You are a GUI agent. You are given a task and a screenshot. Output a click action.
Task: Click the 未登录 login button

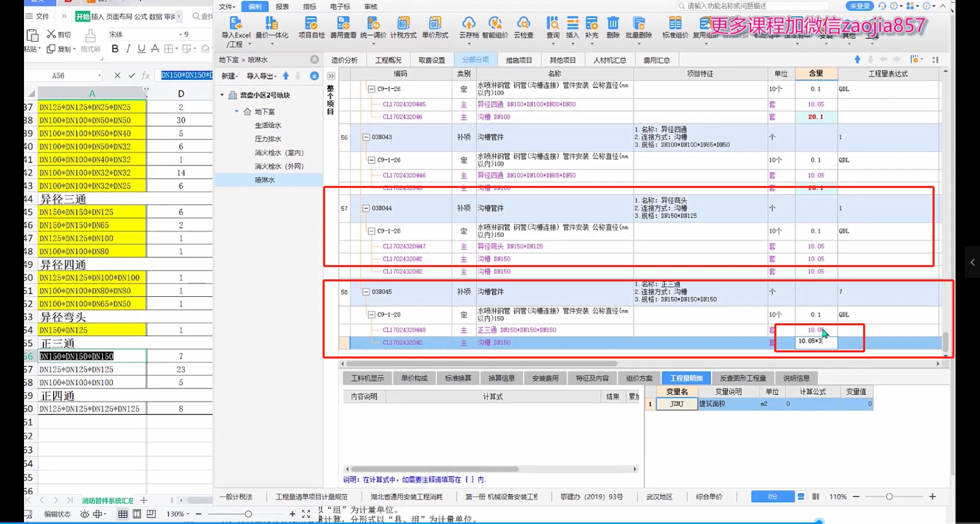tap(860, 6)
